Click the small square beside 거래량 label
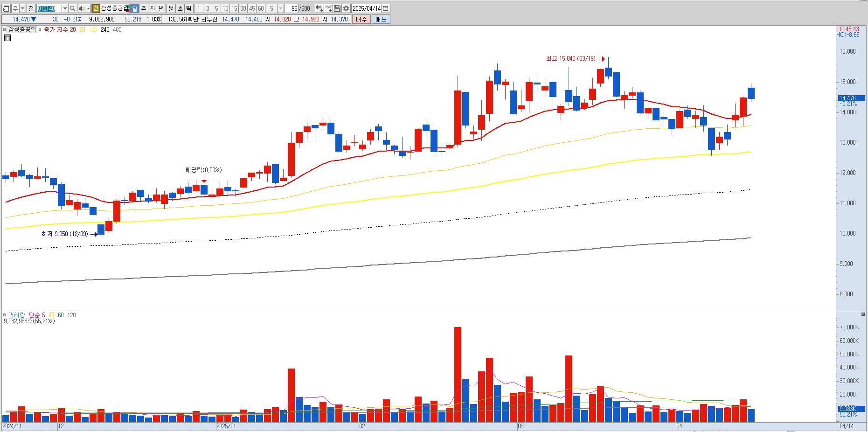The image size is (868, 432). [x=5, y=315]
